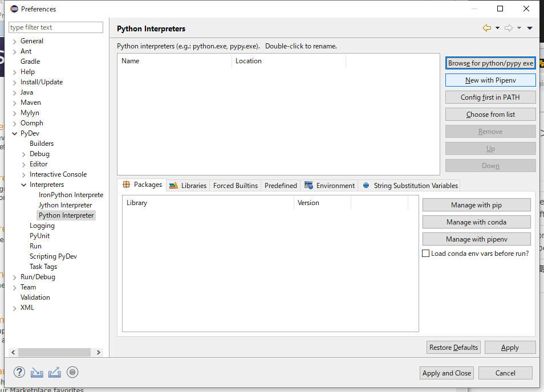Image resolution: width=544 pixels, height=392 pixels.
Task: Click the Eclipse icon in title bar
Action: 14,9
